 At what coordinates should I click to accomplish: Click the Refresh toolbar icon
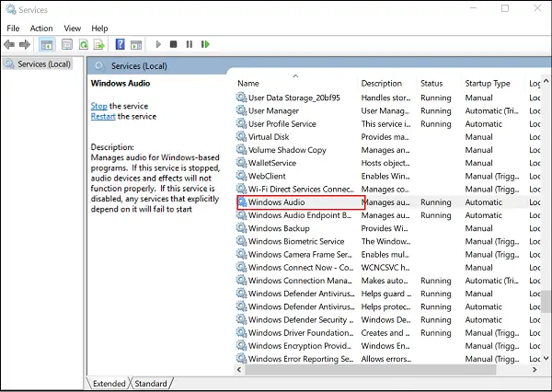84,44
